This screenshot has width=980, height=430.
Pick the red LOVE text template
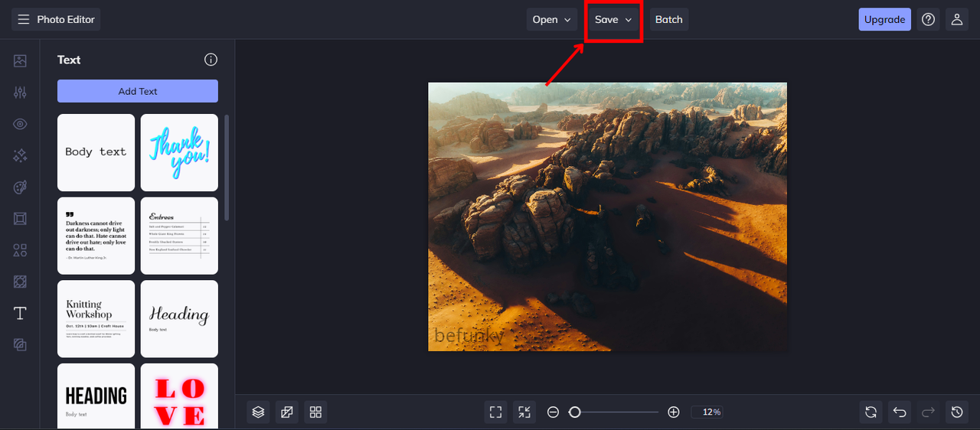point(179,396)
